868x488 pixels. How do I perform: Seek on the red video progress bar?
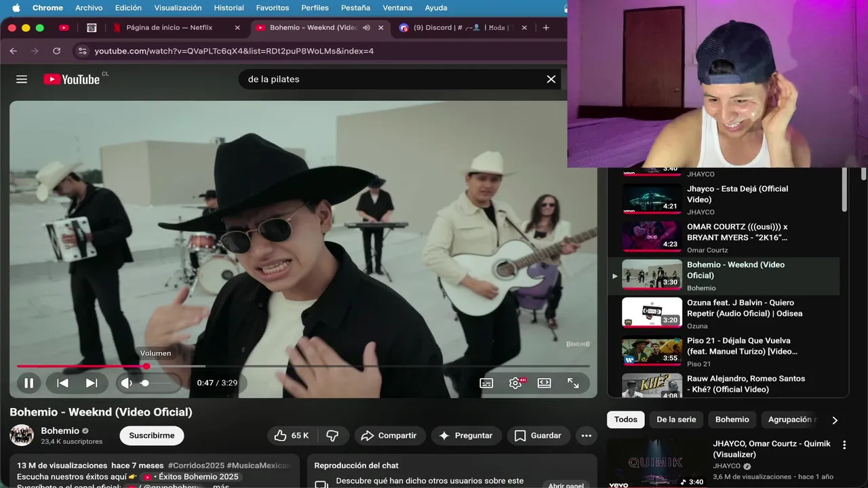(303, 366)
